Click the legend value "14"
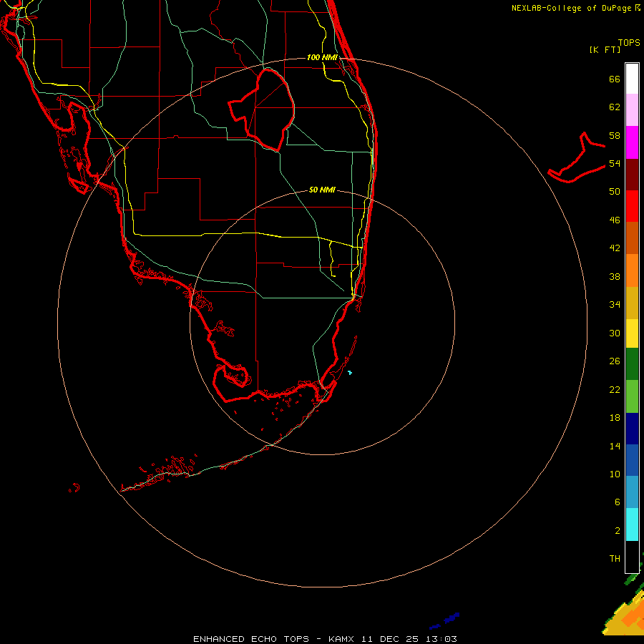The height and width of the screenshot is (644, 644). (615, 446)
